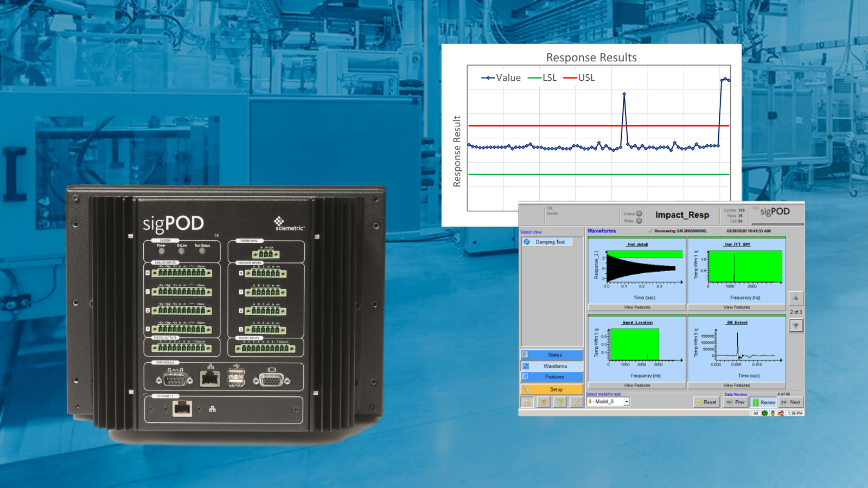Viewport: 868px width, 488px height.
Task: Click the yellow key access icon
Action: pos(544,402)
